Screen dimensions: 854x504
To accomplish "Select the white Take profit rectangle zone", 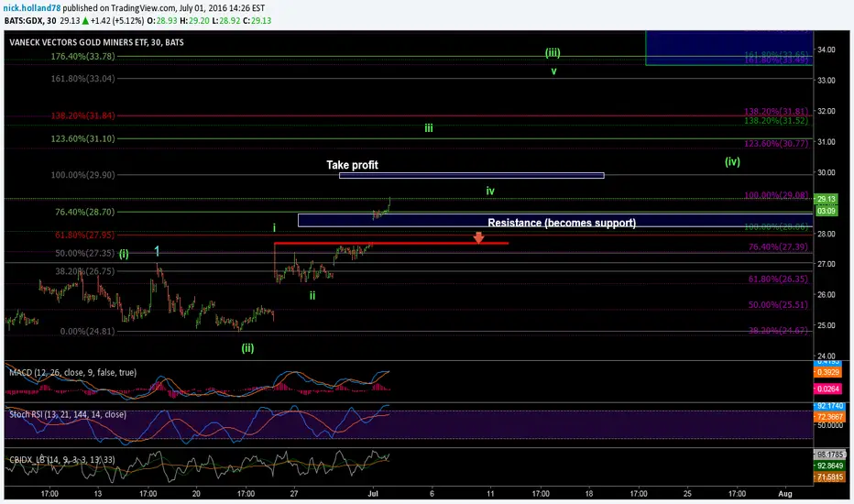I will 471,175.
